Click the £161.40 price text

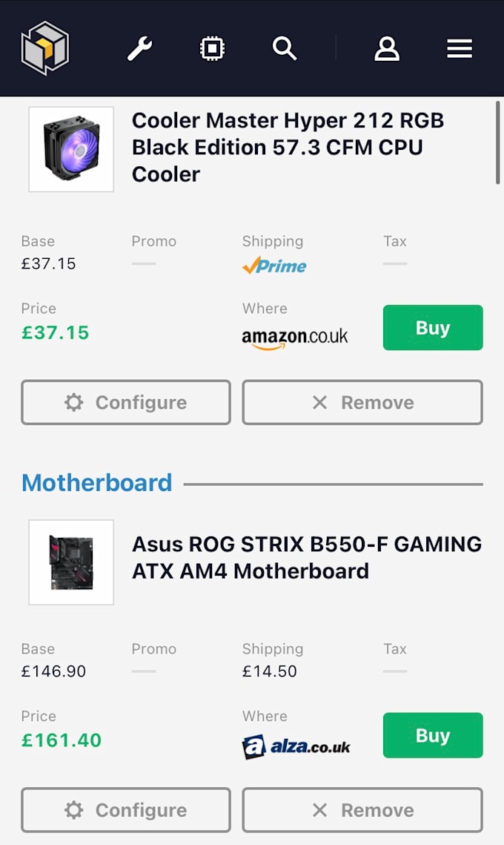(62, 739)
